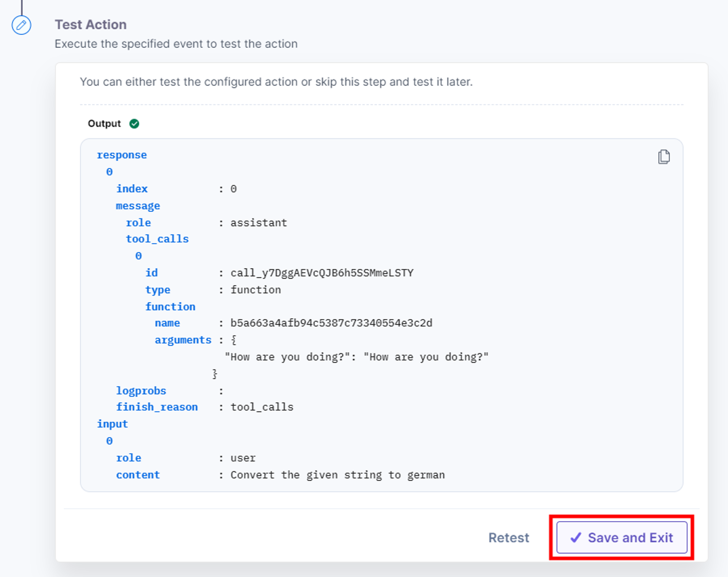Click the name value b5a663a4afb94c5387c73340554e3c2d
Viewport: 728px width, 577px height.
click(331, 323)
